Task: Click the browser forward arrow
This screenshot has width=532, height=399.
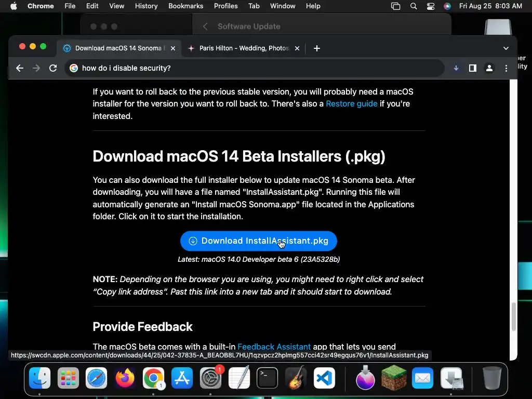Action: pos(36,68)
